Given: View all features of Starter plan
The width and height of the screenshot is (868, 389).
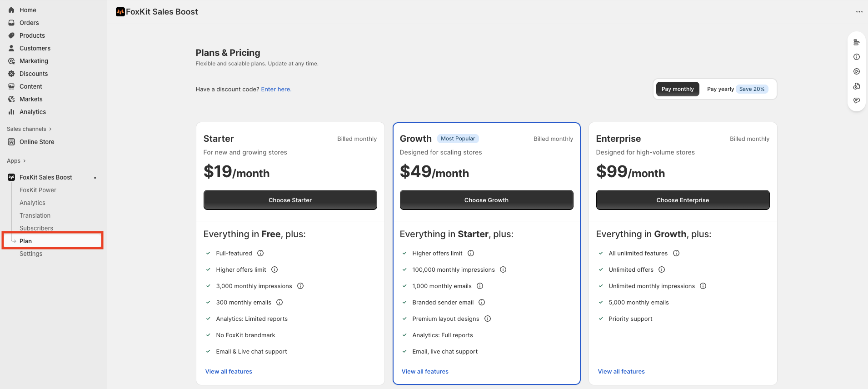Looking at the screenshot, I should pos(229,371).
